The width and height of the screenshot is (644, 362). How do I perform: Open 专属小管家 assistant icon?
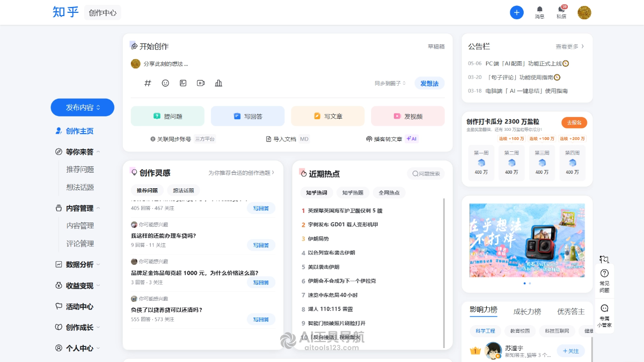pos(604,316)
